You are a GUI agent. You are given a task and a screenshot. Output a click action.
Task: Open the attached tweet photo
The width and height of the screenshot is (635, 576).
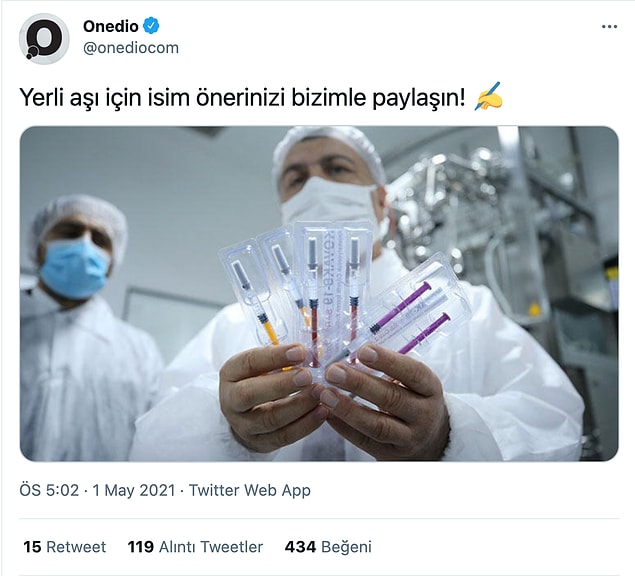click(319, 294)
